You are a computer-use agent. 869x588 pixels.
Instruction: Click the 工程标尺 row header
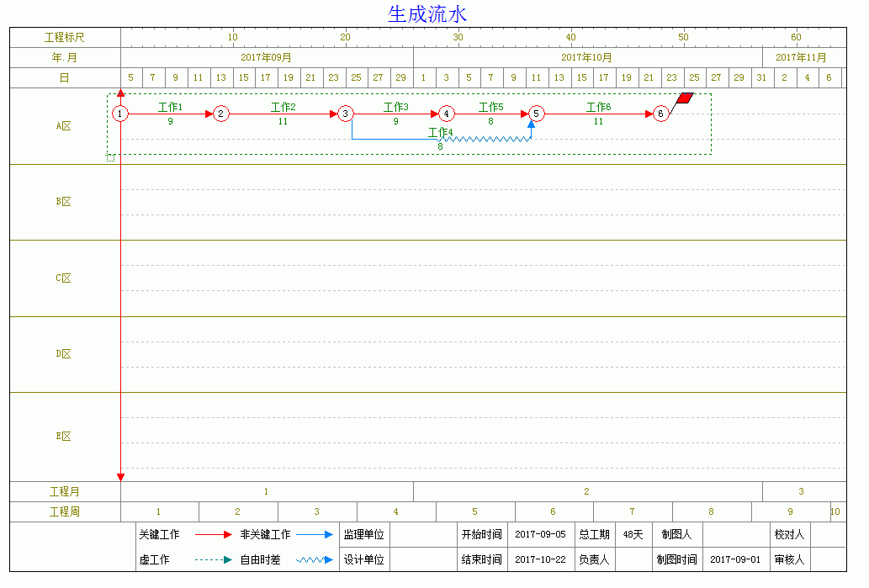65,37
